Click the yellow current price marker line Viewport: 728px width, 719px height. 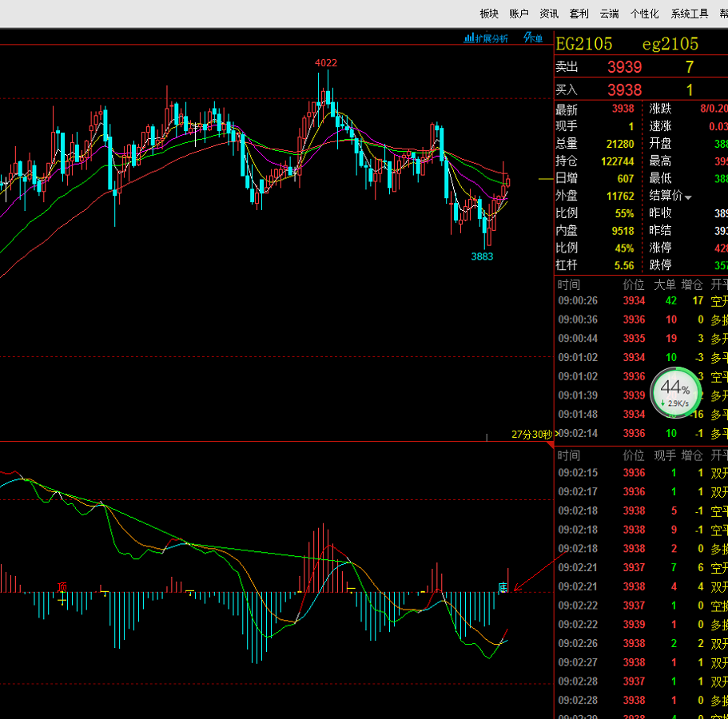click(545, 179)
